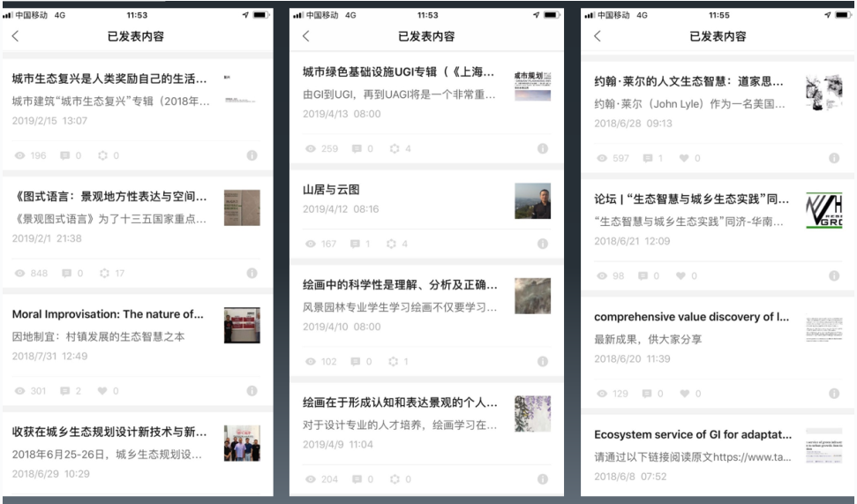Open info icon for 山居与云图 post
The image size is (857, 504).
coord(543,244)
